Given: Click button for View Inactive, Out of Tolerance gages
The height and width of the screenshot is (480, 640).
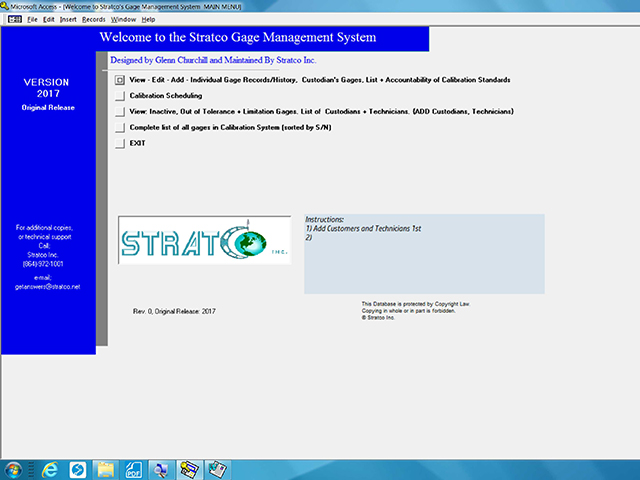Looking at the screenshot, I should point(120,112).
